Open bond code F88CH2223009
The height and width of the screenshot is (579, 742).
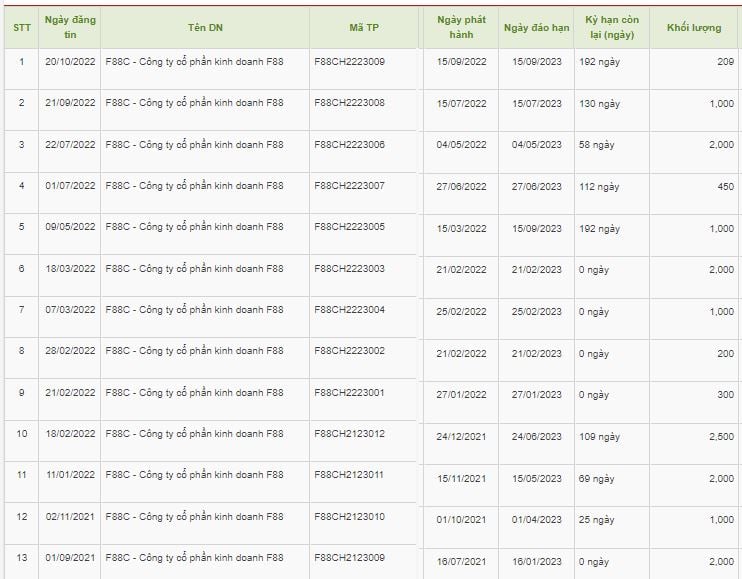pyautogui.click(x=349, y=62)
